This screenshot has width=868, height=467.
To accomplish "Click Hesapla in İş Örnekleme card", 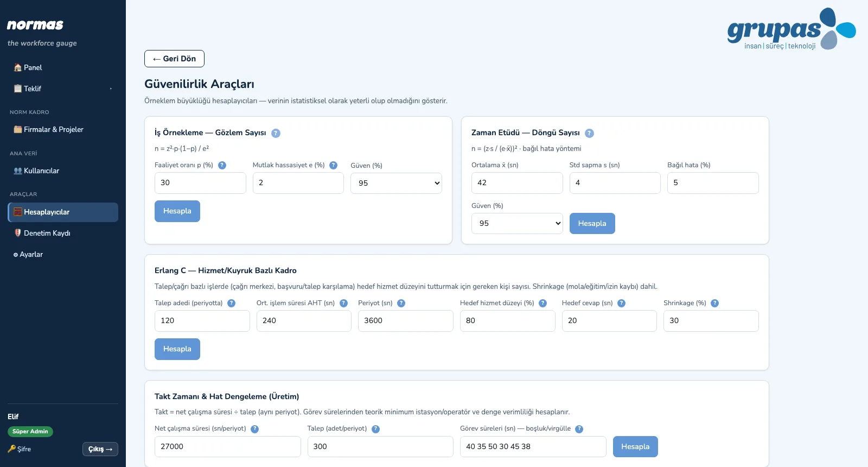I will click(x=177, y=211).
